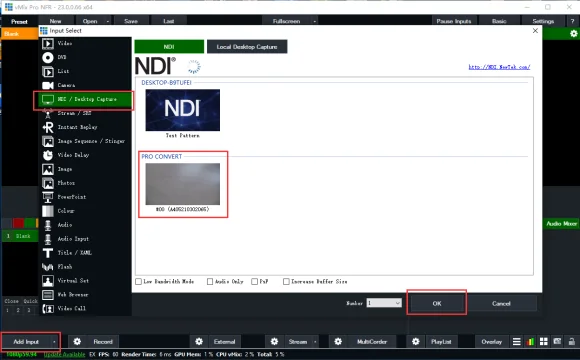Choose the Image input type icon
The width and height of the screenshot is (580, 360).
pos(48,169)
